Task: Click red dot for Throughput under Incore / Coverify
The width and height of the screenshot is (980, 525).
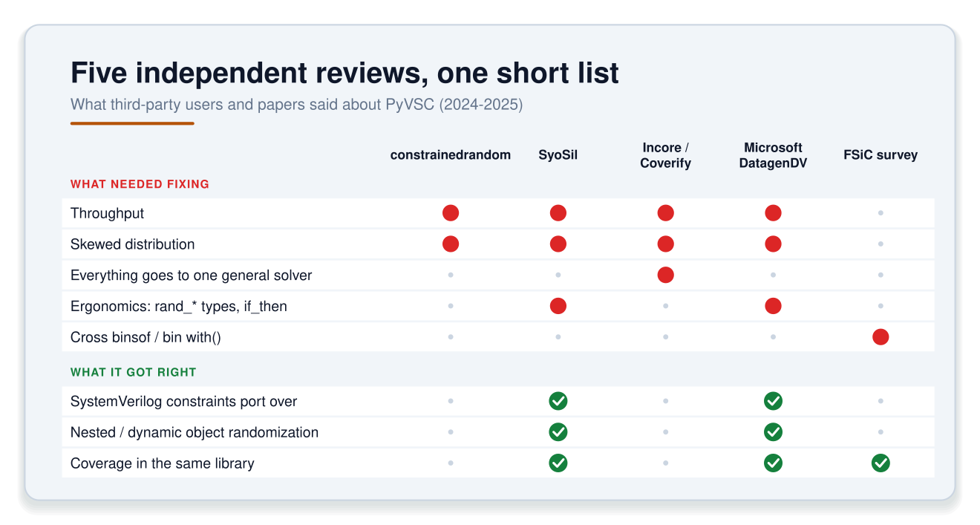Action: (x=666, y=213)
